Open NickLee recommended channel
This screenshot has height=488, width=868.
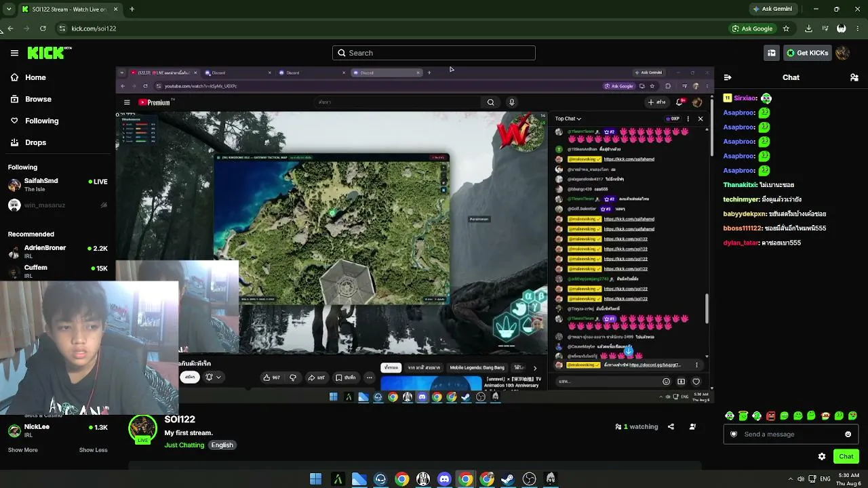tap(58, 430)
